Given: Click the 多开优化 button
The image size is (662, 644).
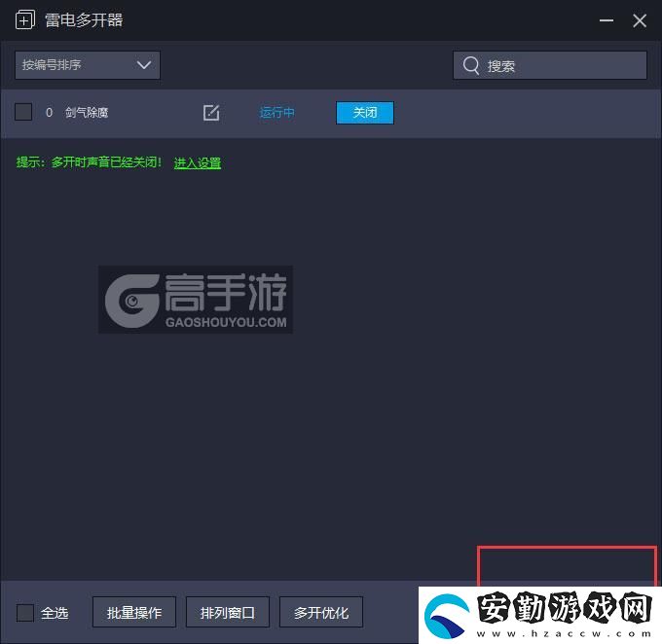Looking at the screenshot, I should click(x=321, y=612).
